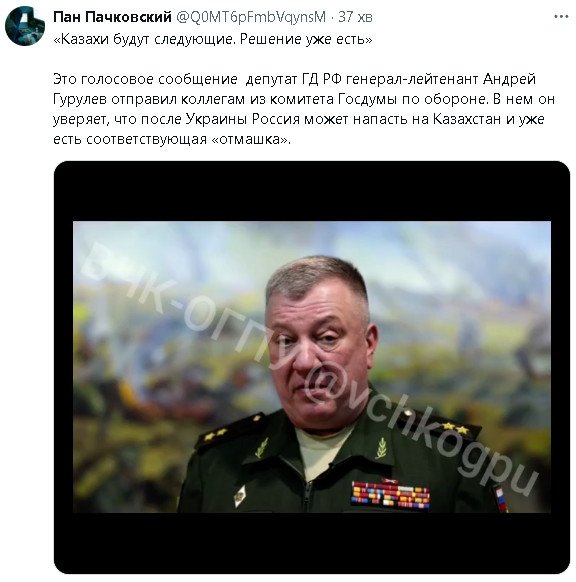Click the word «отмашка» ending the tweet
The image size is (576, 582).
pos(251,139)
